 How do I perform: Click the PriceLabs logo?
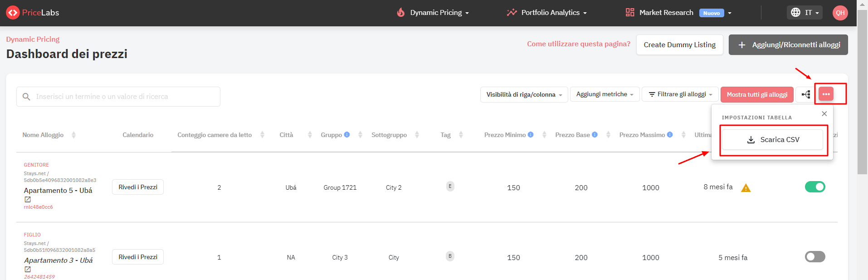click(x=33, y=13)
